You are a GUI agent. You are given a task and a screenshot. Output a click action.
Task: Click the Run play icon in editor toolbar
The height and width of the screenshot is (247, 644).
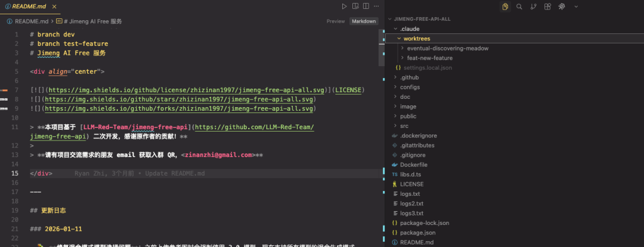[x=344, y=7]
